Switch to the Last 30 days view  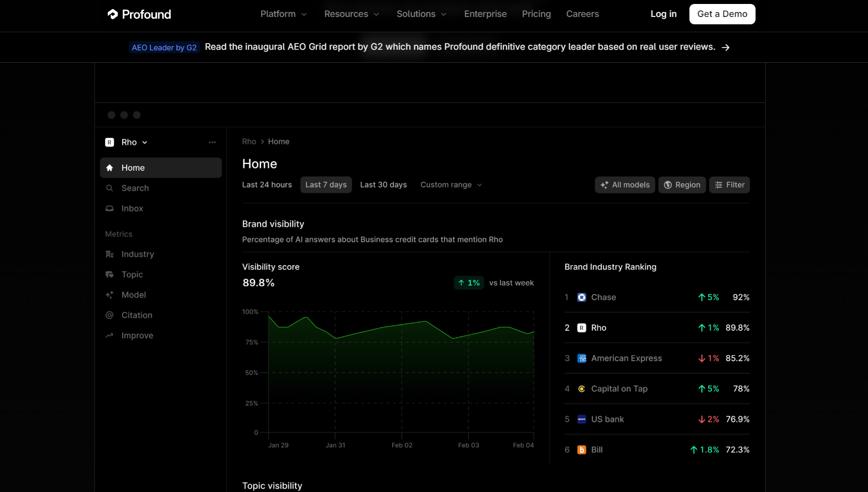[x=383, y=184]
